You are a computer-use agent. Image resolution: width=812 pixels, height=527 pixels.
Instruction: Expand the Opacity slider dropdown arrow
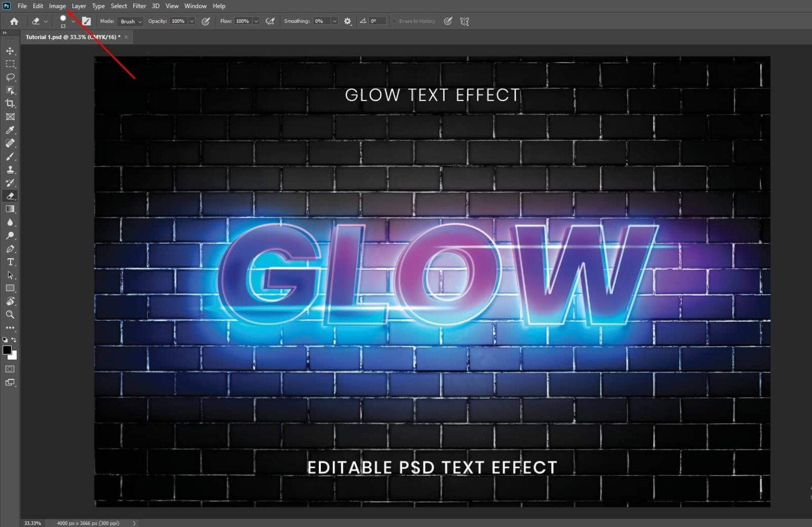coord(191,21)
